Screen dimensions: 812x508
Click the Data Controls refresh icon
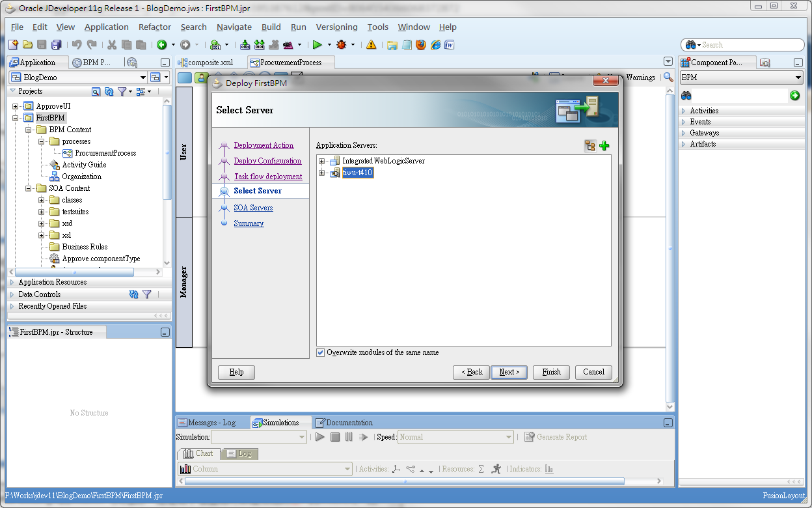(134, 294)
